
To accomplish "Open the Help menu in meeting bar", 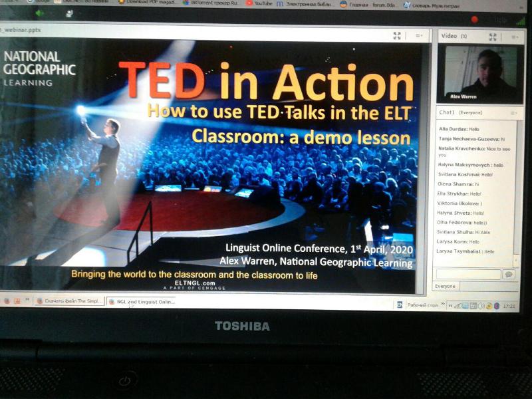I will click(500, 21).
